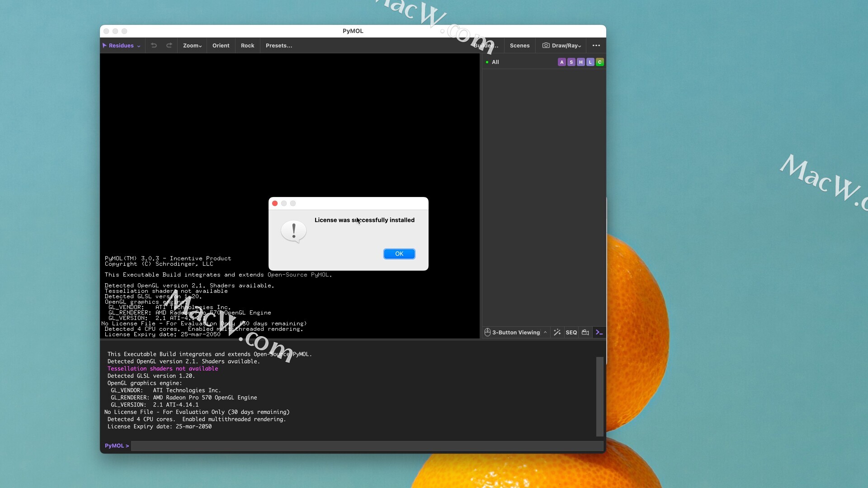Close the license installed dialog
Image resolution: width=868 pixels, height=488 pixels.
(275, 203)
